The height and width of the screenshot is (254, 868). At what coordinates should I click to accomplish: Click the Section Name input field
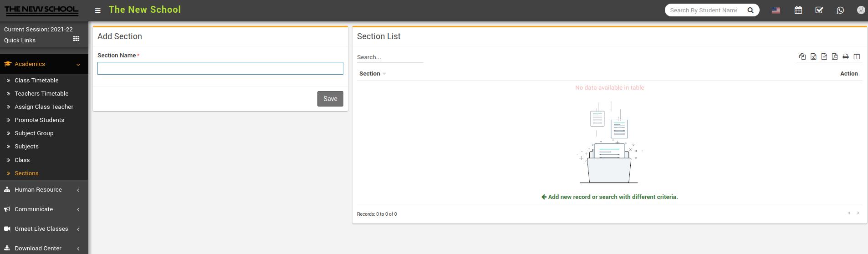220,68
